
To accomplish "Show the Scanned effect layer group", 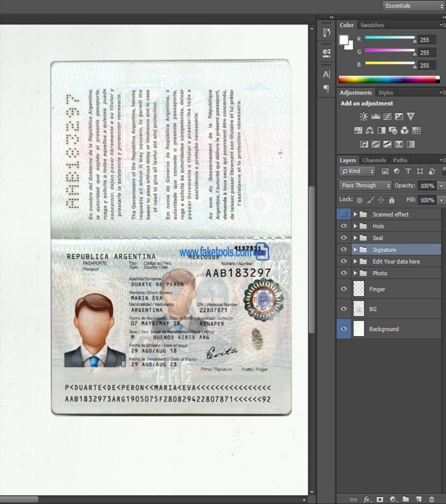I will pyautogui.click(x=344, y=214).
